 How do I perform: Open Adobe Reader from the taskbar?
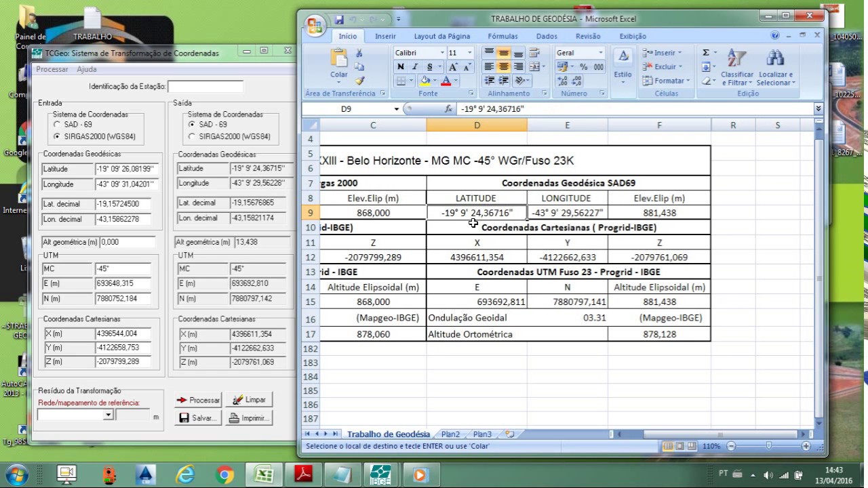pyautogui.click(x=303, y=474)
